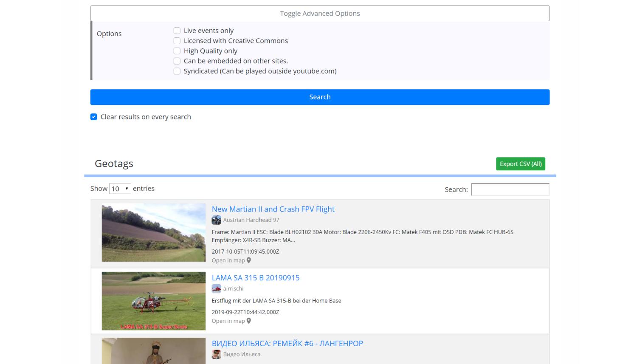
Task: Uncheck Clear results on every search
Action: (94, 117)
